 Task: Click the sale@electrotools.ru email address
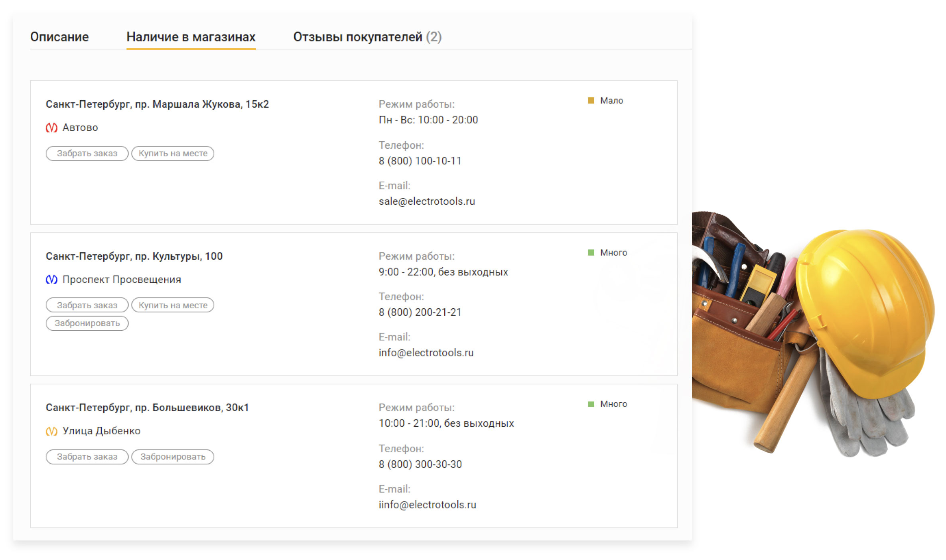pyautogui.click(x=426, y=201)
